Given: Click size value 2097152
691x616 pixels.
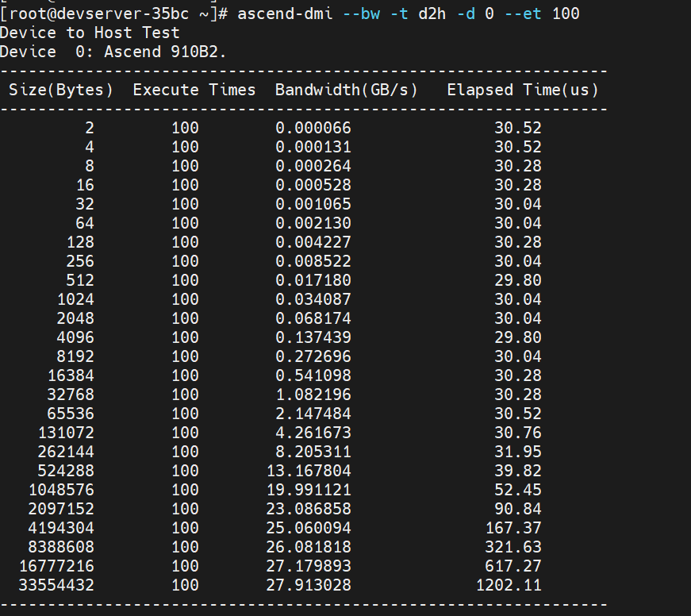Looking at the screenshot, I should point(61,509).
